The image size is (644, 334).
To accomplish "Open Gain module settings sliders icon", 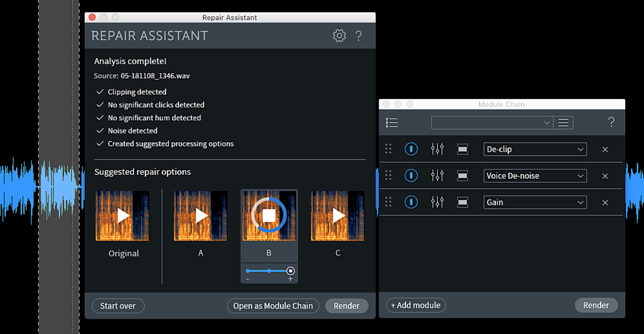I will point(438,202).
